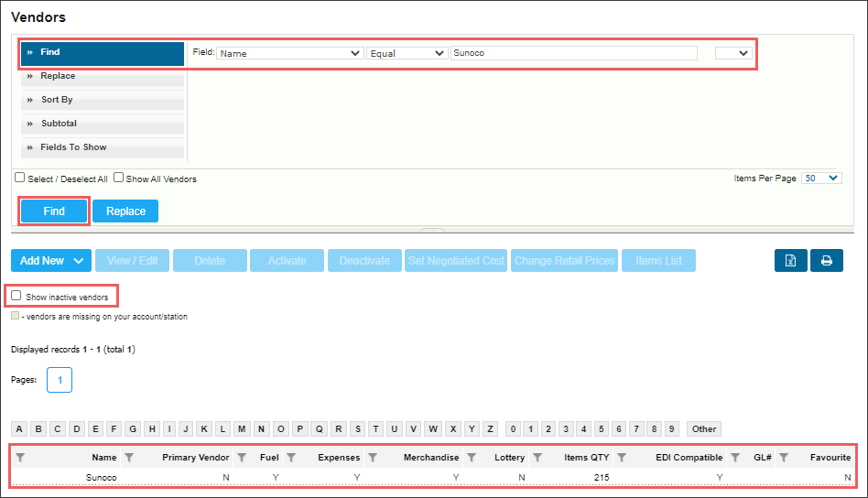Check Show inactive vendors

coord(16,296)
